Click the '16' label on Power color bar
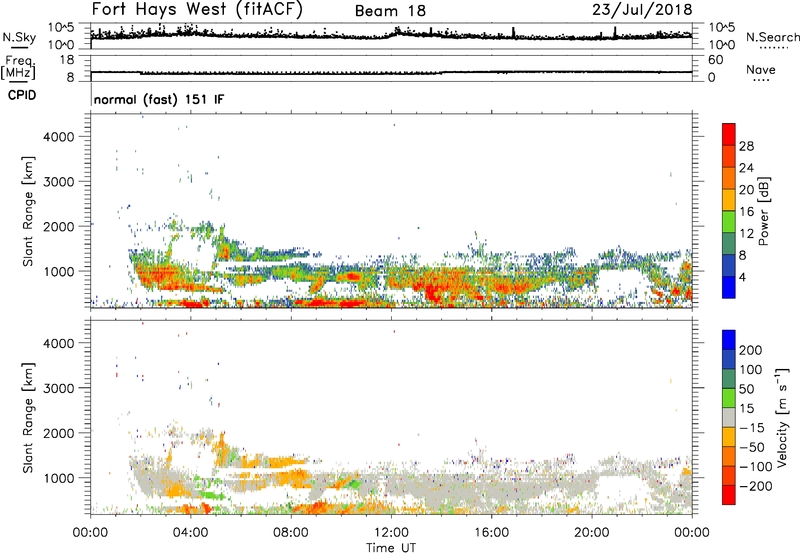Screen dimensions: 800x554 (x=746, y=212)
